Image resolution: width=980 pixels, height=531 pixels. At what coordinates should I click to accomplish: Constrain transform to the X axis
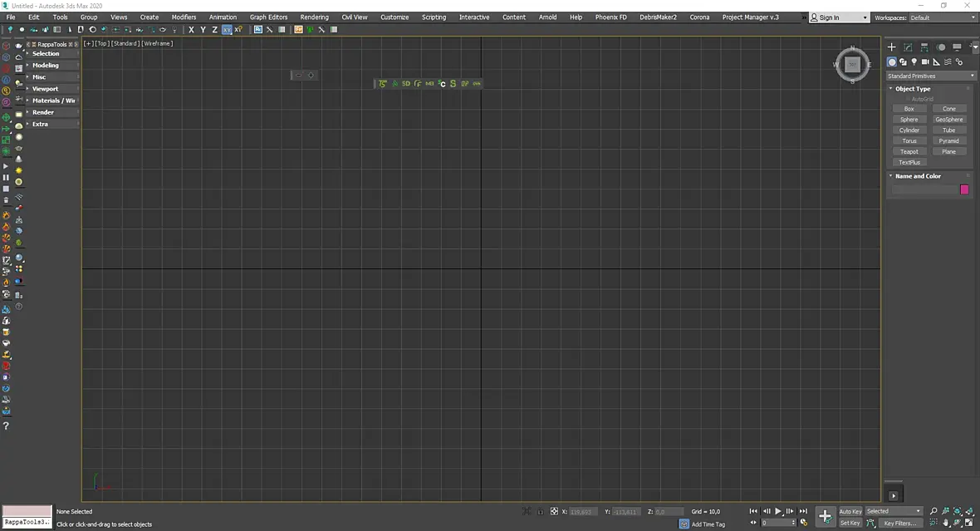[x=191, y=29]
